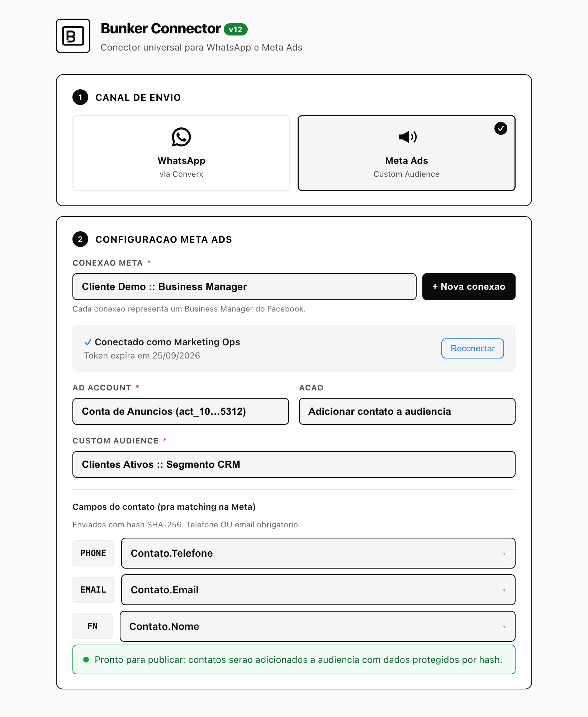Select the Meta Ads Custom Audience channel
The height and width of the screenshot is (717, 588).
407,153
